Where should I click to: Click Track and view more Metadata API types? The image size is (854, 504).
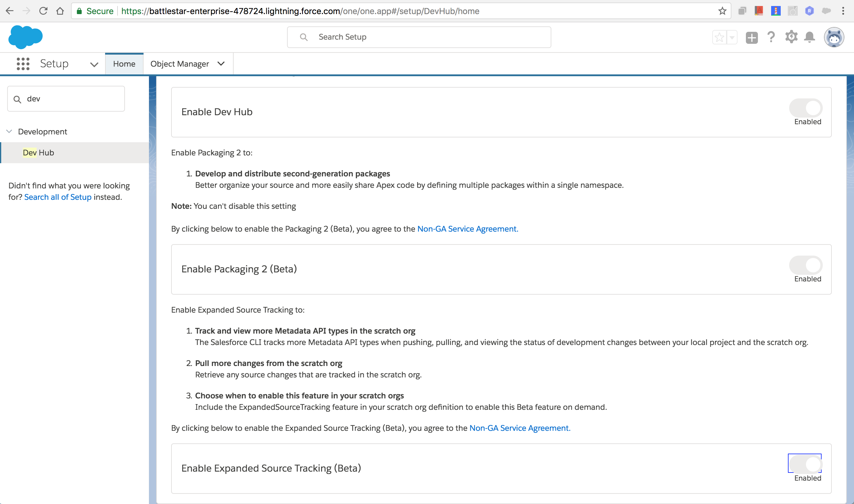[x=305, y=331]
